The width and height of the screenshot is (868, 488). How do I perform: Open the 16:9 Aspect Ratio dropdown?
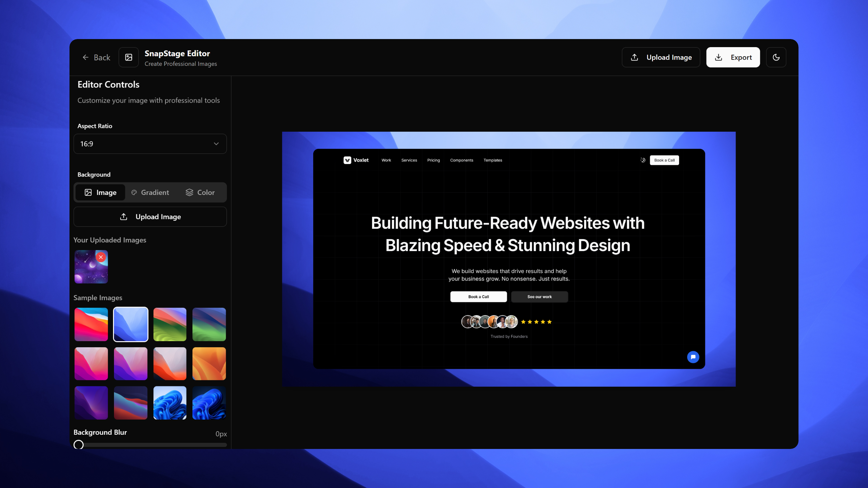(x=150, y=144)
